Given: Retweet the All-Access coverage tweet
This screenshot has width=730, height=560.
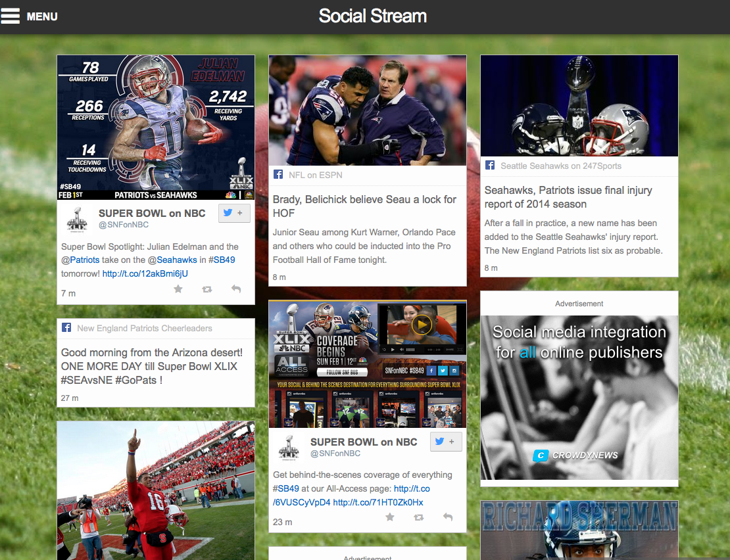Looking at the screenshot, I should 419,517.
